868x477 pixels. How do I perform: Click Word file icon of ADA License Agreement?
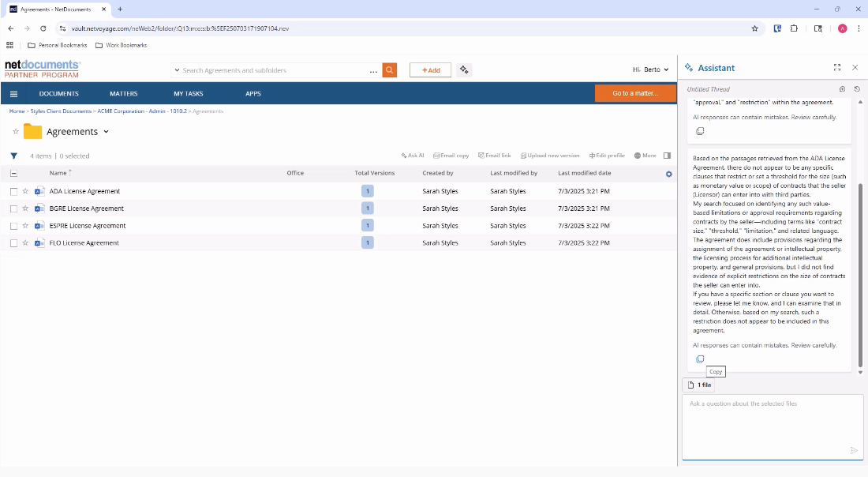point(39,191)
